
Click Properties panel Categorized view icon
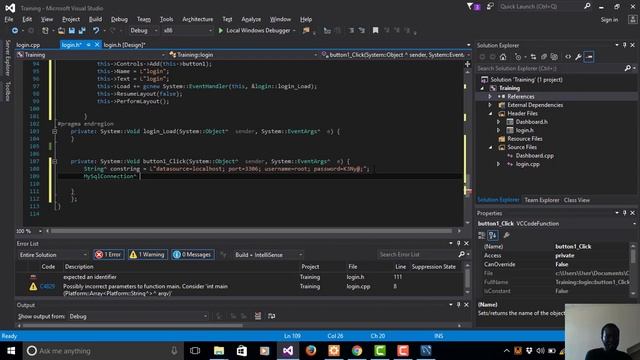(482, 236)
